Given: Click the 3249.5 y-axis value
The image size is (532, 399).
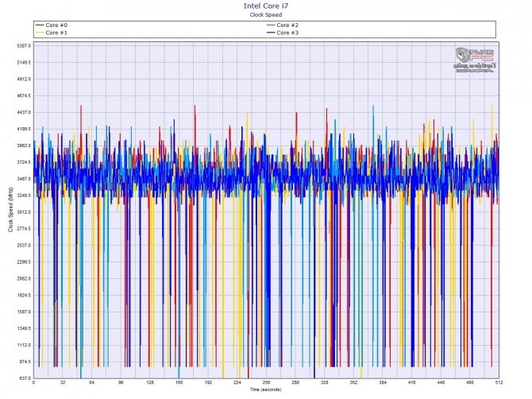Looking at the screenshot, I should 24,196.
